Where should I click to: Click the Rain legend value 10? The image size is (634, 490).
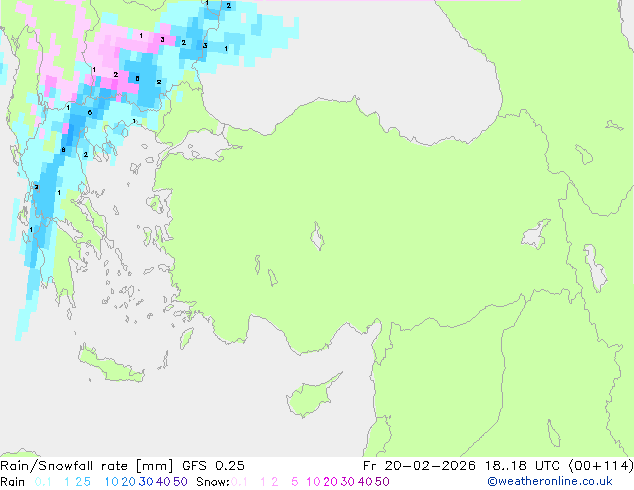point(111,482)
